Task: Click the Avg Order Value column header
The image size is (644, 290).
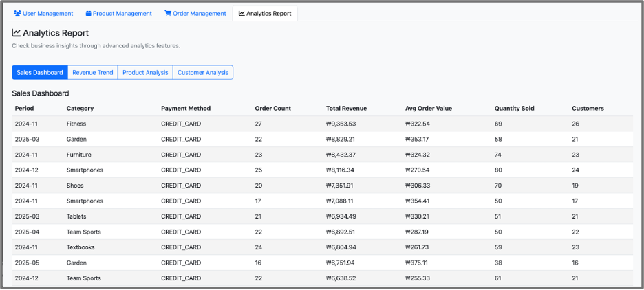Action: coord(428,109)
